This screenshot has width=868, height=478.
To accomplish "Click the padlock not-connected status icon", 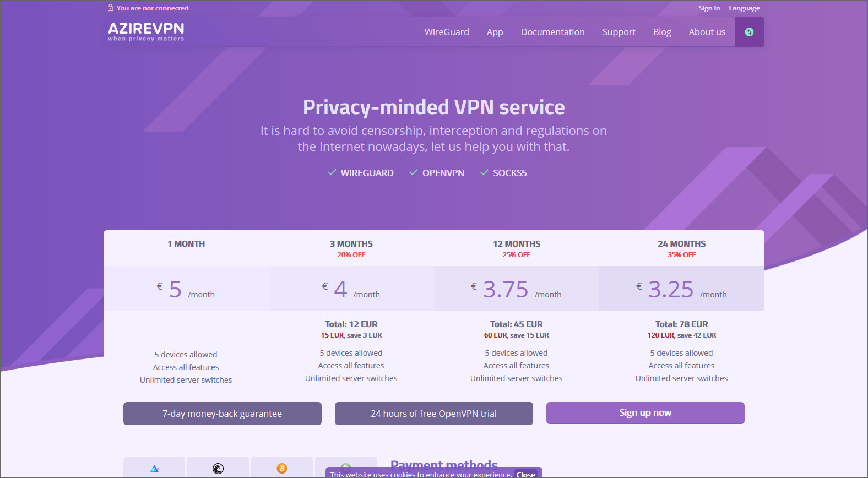I will (x=111, y=8).
